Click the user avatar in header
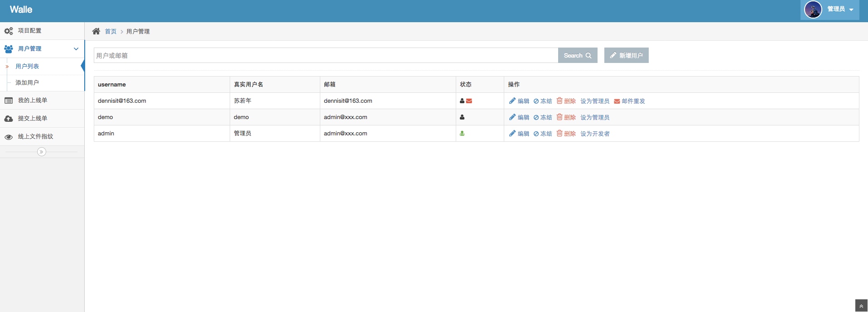Image resolution: width=868 pixels, height=312 pixels. 813,10
